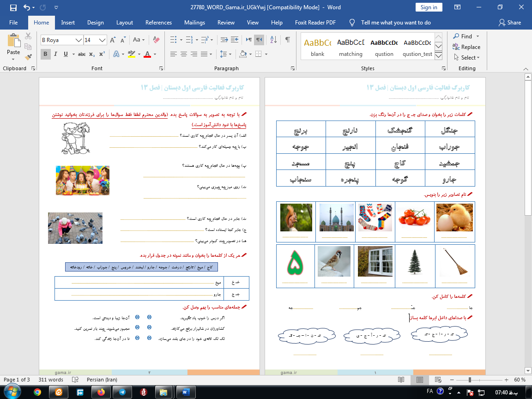Switch to Read Mode from status bar
Image resolution: width=532 pixels, height=399 pixels.
[402, 380]
